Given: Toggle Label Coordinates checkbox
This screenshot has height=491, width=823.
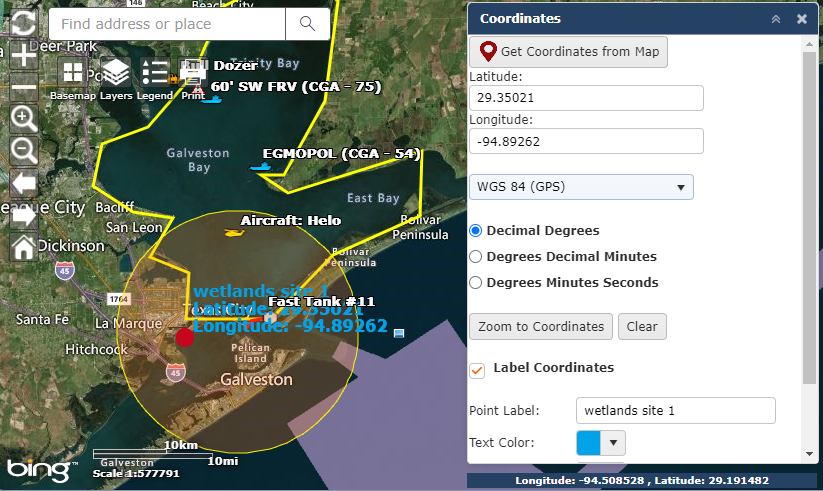Looking at the screenshot, I should [x=477, y=370].
